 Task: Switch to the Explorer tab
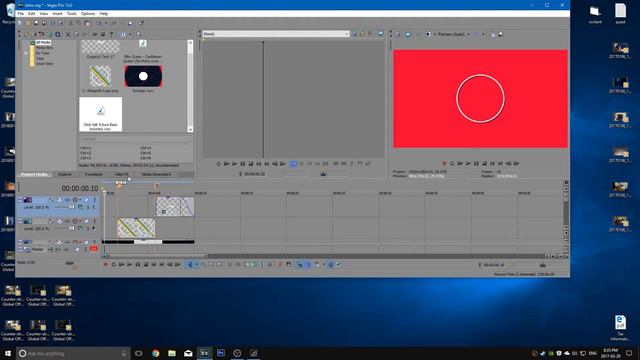65,174
